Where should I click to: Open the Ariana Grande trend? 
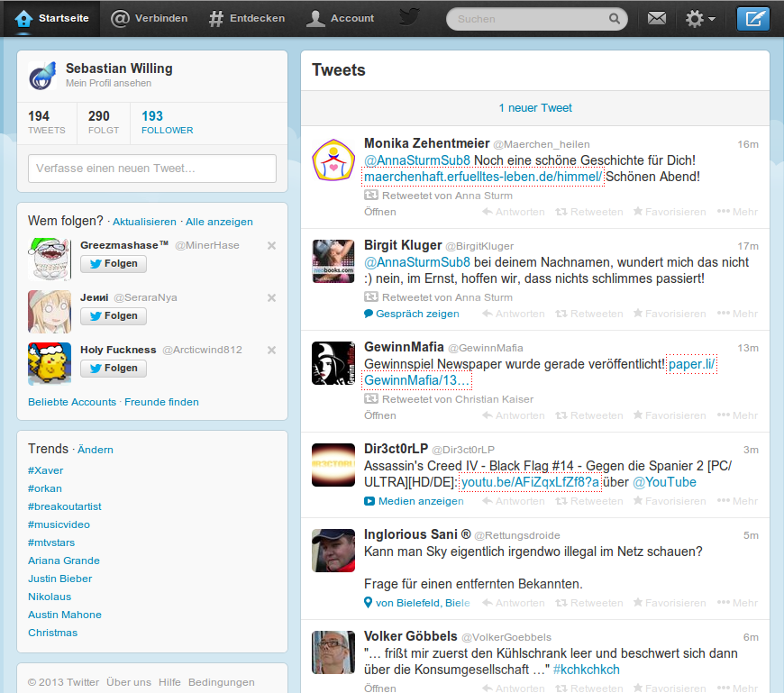(x=64, y=561)
